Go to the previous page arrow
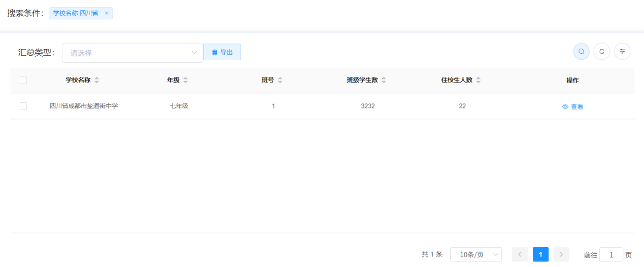This screenshot has width=644, height=267. [520, 254]
